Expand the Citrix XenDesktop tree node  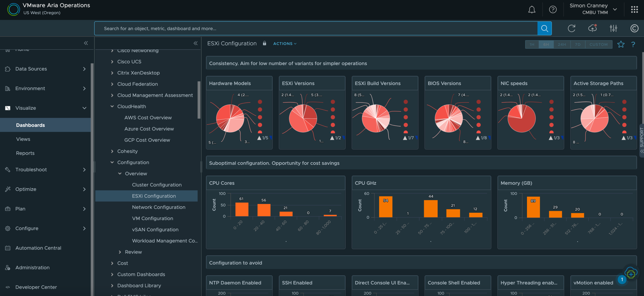point(112,73)
